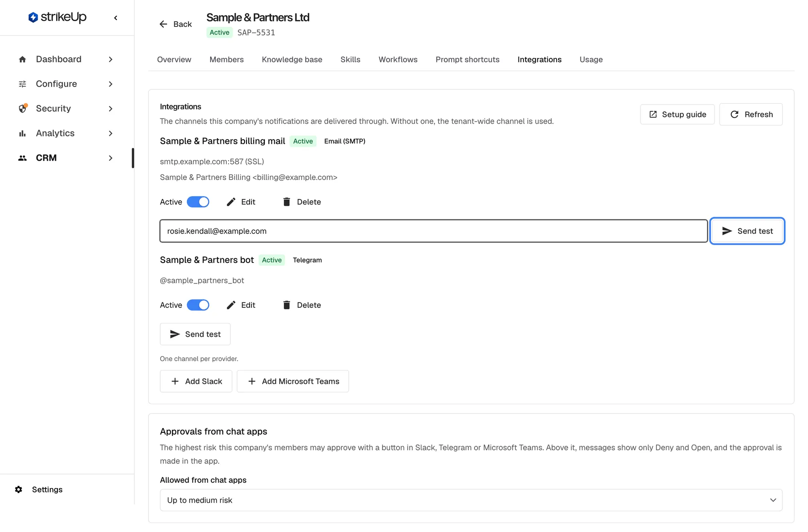Viewport: 808px width, 532px height.
Task: Expand the Analytics menu chevron
Action: [110, 133]
